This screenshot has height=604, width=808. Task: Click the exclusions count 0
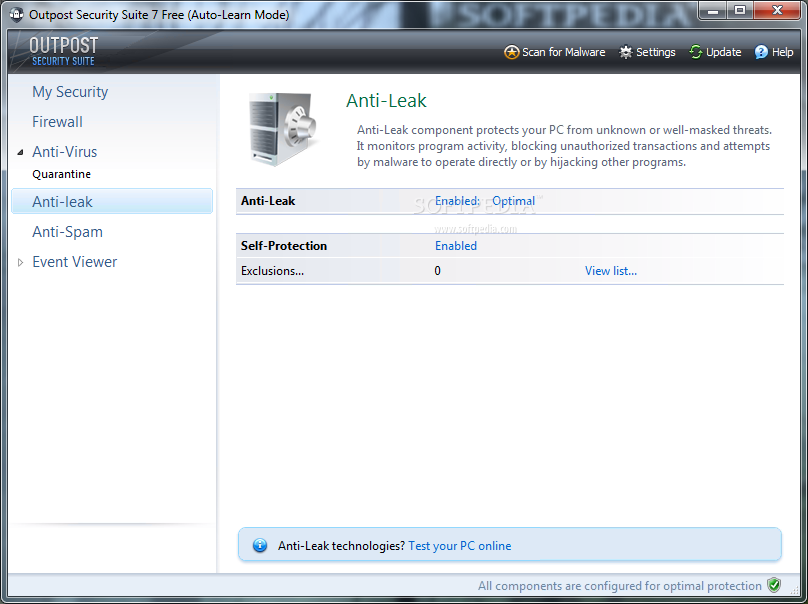tap(437, 271)
